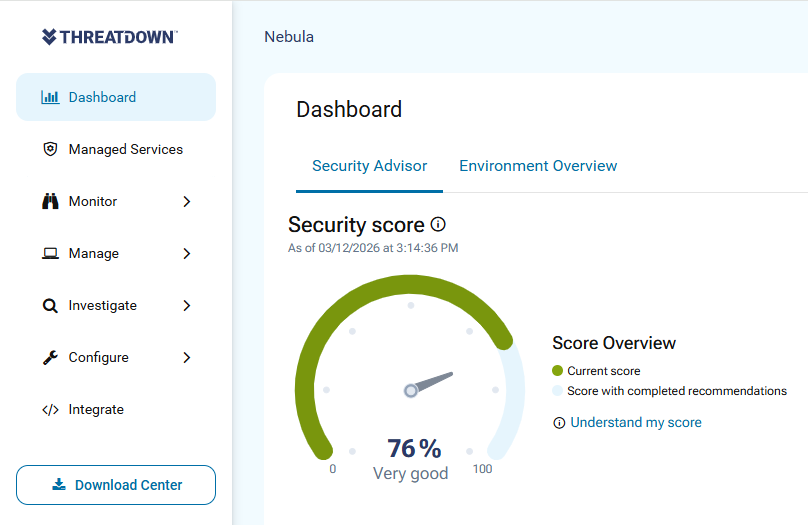Image resolution: width=808 pixels, height=525 pixels.
Task: Expand the Monitor menu chevron
Action: [187, 201]
